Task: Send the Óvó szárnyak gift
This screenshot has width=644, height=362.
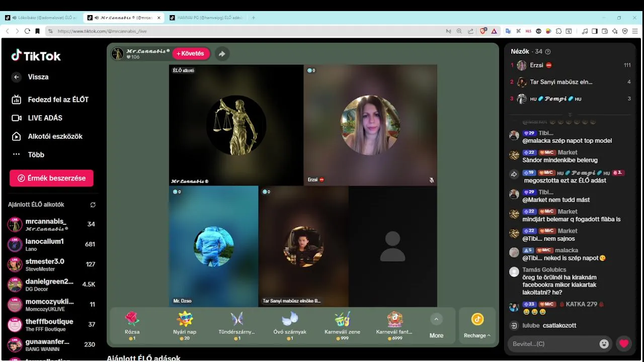Action: coord(289,325)
